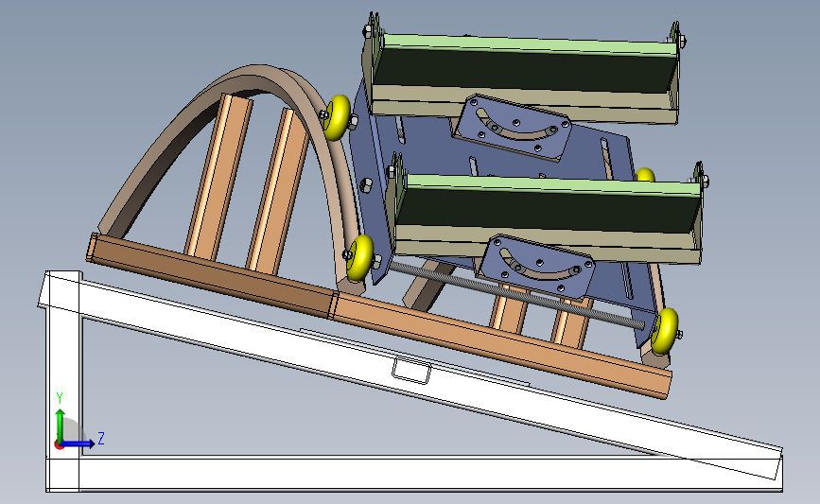Click the rectangular handle on the white ramp
820x504 pixels.
click(411, 370)
